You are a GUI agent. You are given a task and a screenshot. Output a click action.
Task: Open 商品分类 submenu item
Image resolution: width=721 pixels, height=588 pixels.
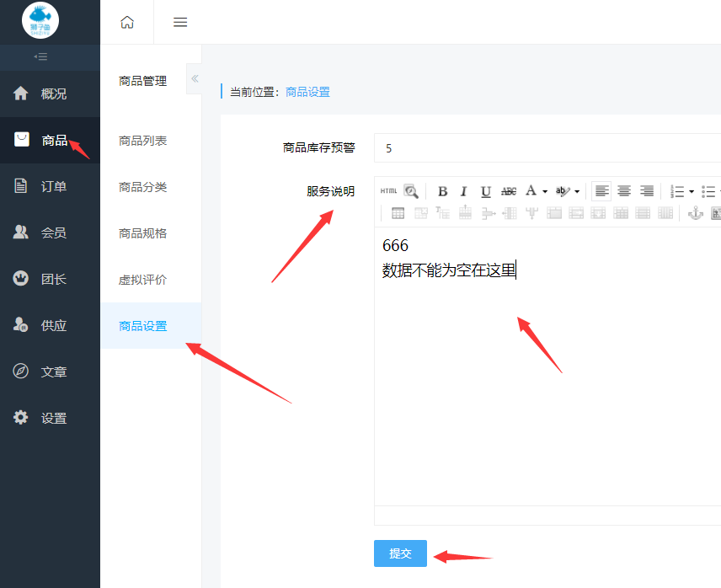(142, 187)
